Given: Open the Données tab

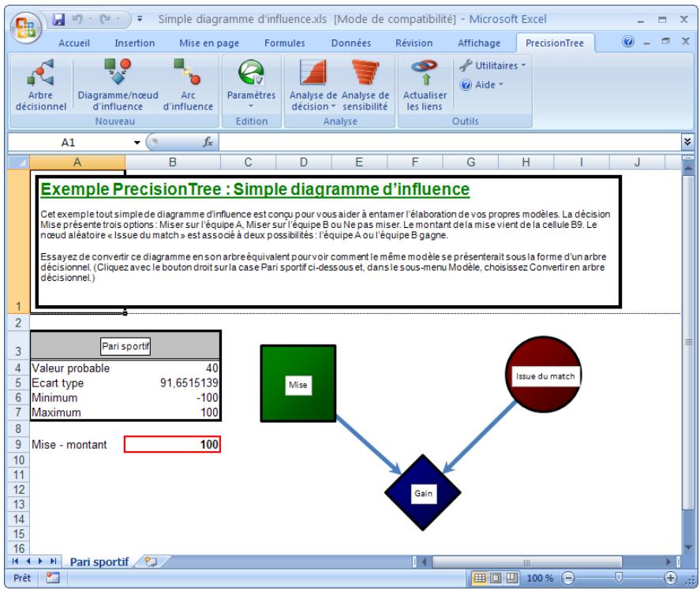Looking at the screenshot, I should tap(351, 43).
